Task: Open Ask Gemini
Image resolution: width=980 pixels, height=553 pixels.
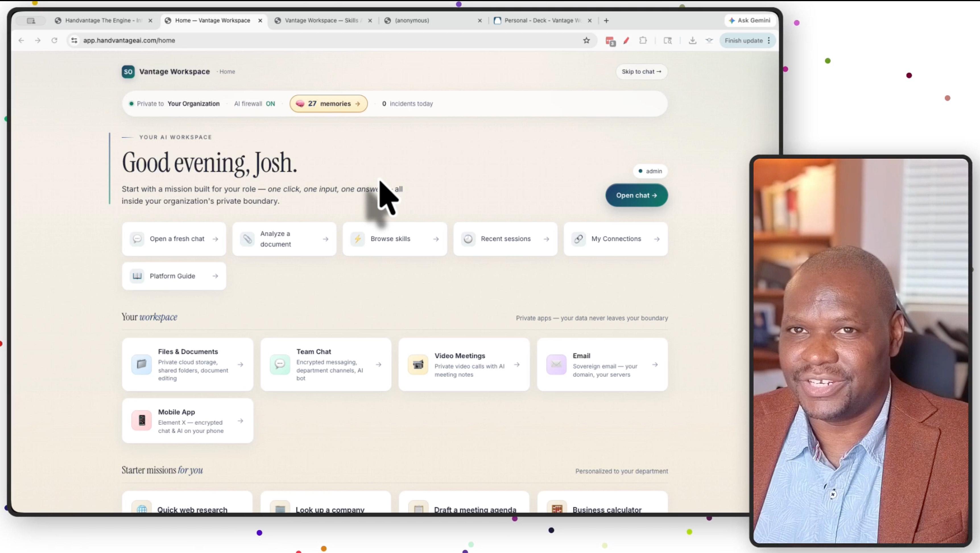Action: (749, 20)
